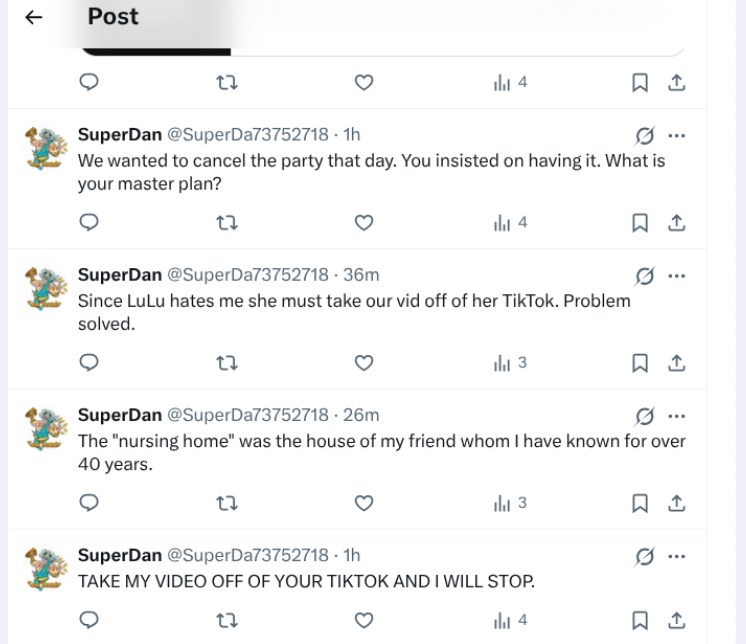Open SuperDan profile name on 26m tweet

(119, 415)
